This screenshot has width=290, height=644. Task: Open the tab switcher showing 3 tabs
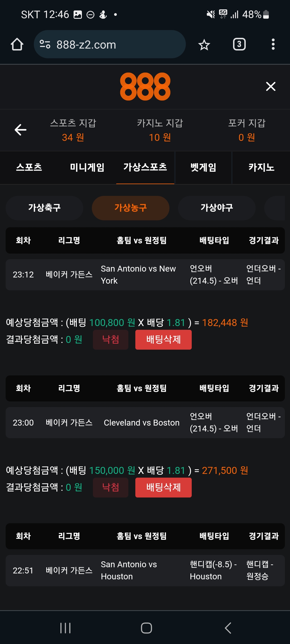pos(239,44)
